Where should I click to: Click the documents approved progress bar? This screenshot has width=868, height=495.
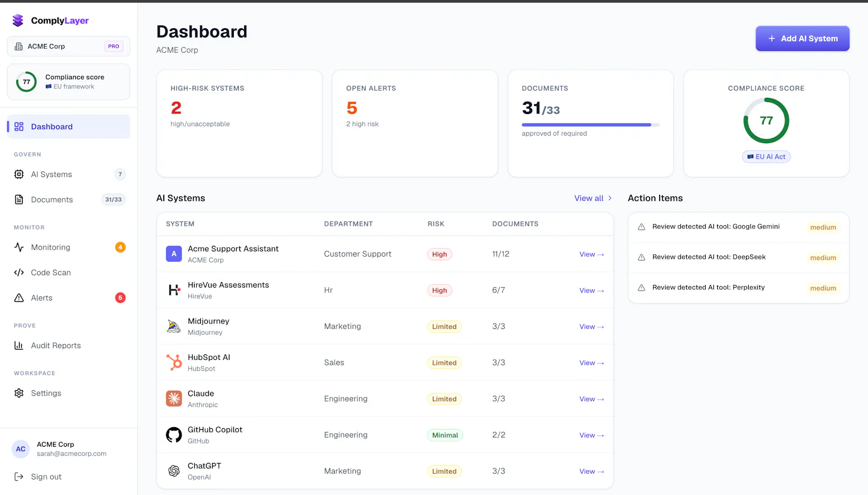click(591, 125)
